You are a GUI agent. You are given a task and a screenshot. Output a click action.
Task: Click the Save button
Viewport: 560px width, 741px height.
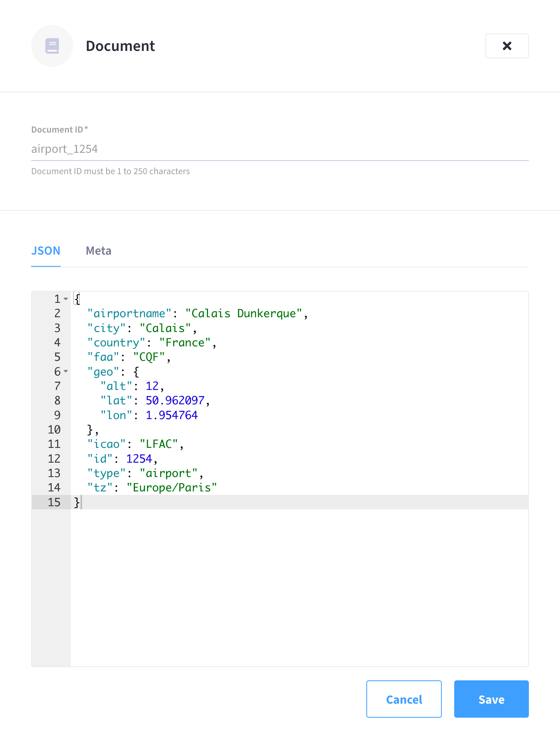tap(491, 699)
